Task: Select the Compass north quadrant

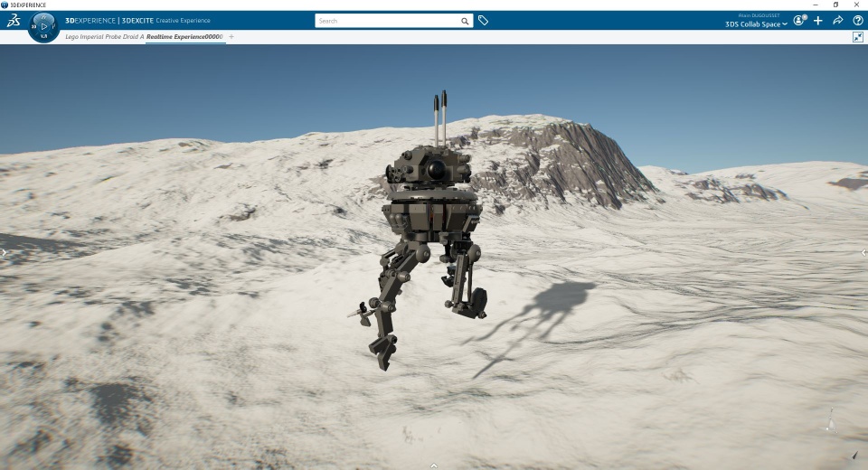Action: coord(43,16)
